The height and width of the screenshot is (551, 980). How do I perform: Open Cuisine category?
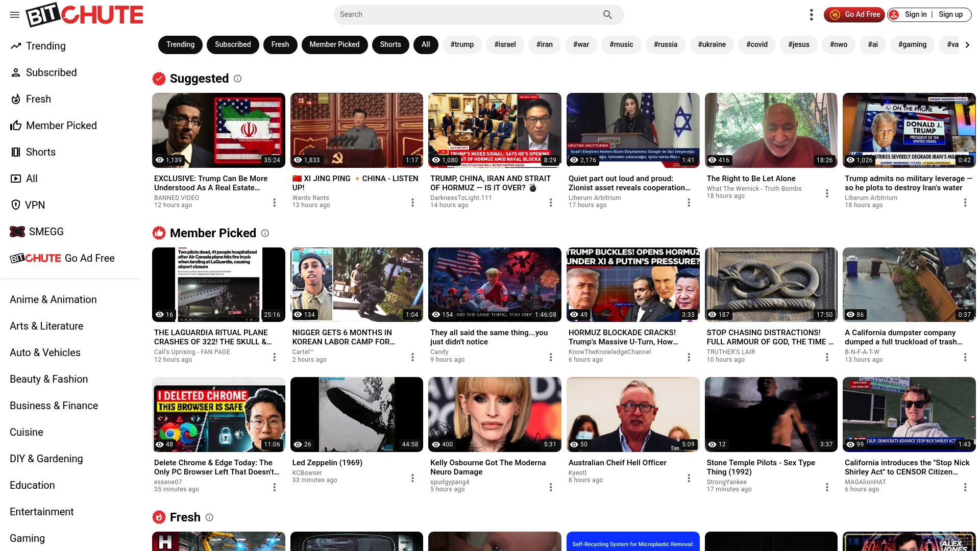27,432
